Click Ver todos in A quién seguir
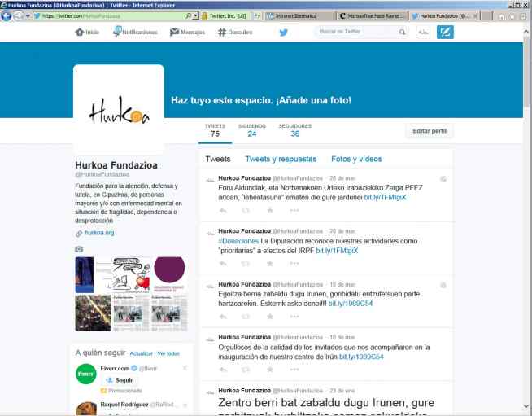 click(x=168, y=353)
